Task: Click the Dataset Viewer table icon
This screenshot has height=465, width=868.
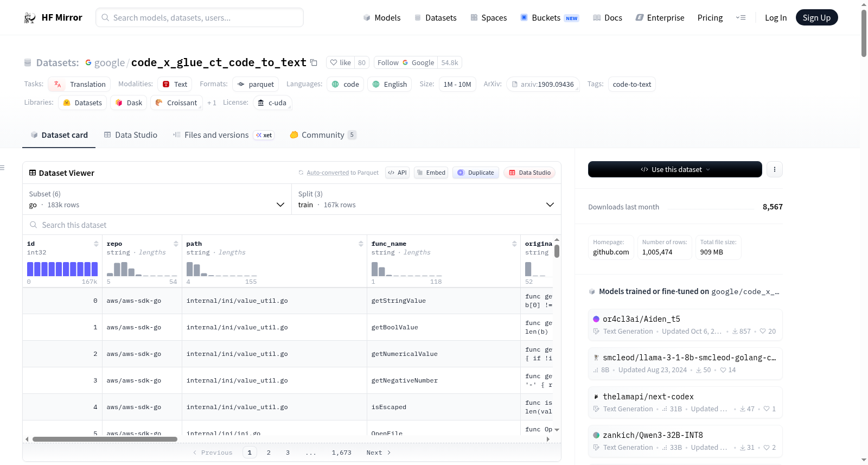Action: coord(33,173)
